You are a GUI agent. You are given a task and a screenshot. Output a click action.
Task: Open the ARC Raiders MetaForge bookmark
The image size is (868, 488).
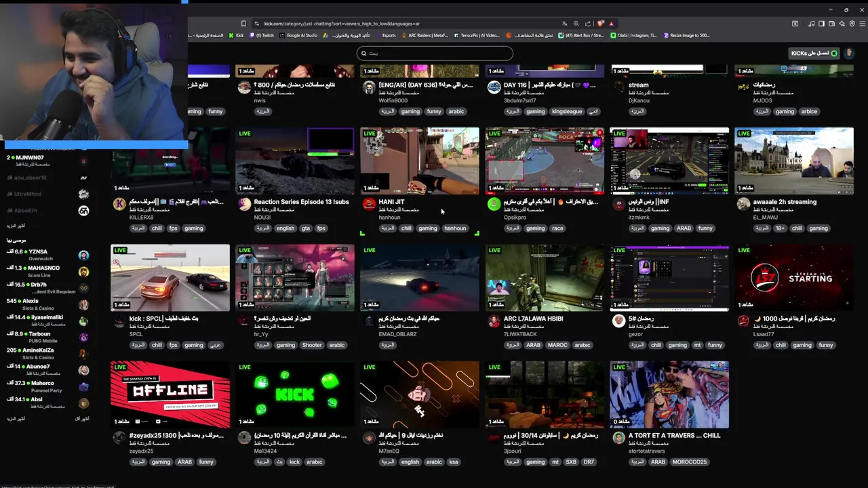click(425, 35)
